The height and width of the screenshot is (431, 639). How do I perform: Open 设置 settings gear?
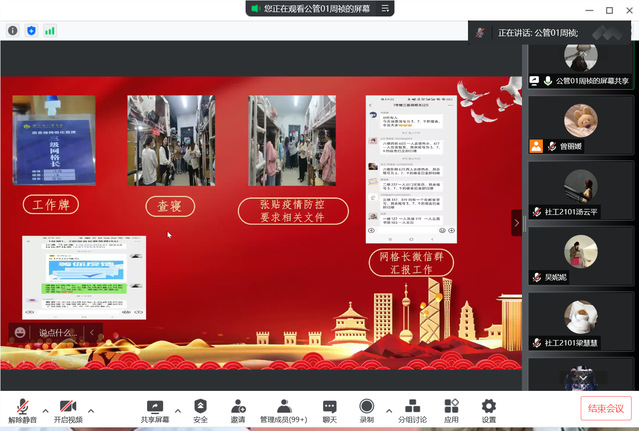(488, 408)
